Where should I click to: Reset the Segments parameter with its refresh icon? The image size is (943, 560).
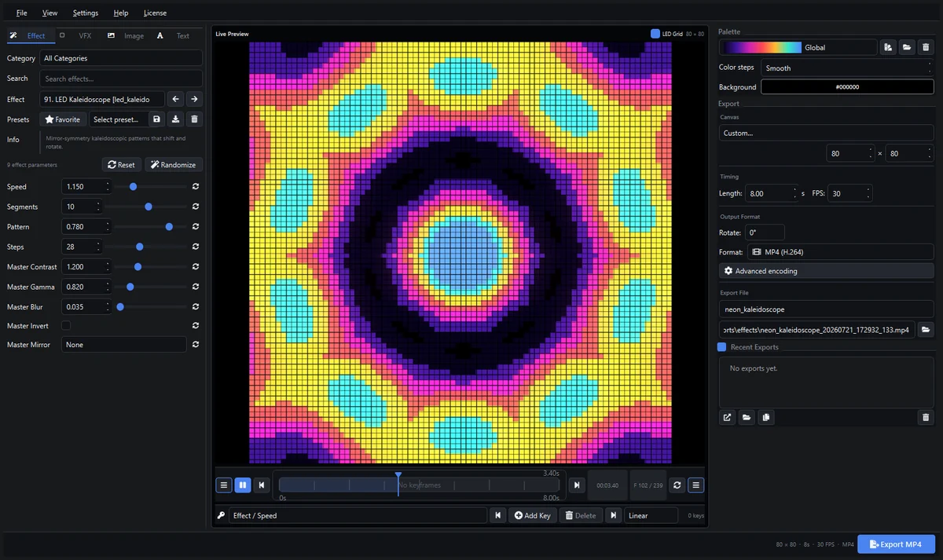(x=195, y=207)
